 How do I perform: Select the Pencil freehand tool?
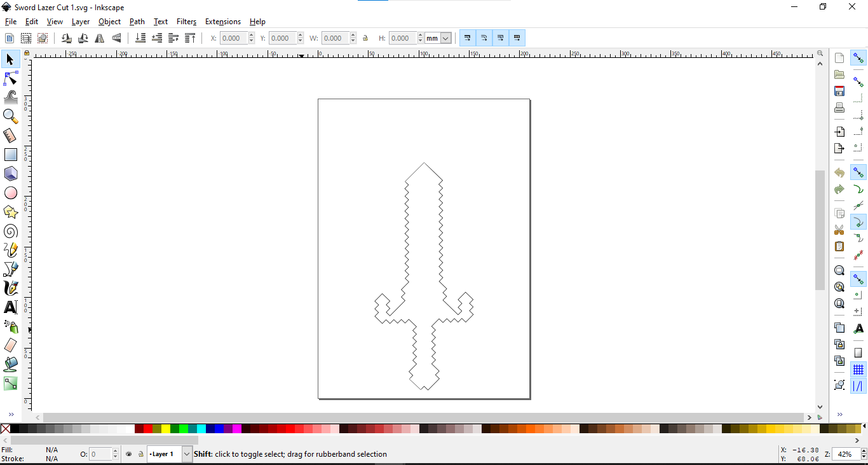[x=10, y=250]
